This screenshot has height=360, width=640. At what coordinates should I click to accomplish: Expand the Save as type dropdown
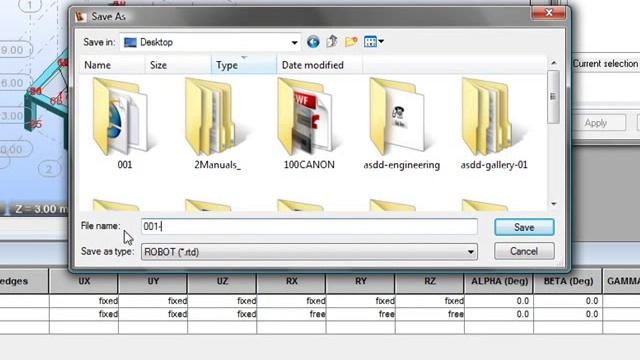(x=471, y=252)
